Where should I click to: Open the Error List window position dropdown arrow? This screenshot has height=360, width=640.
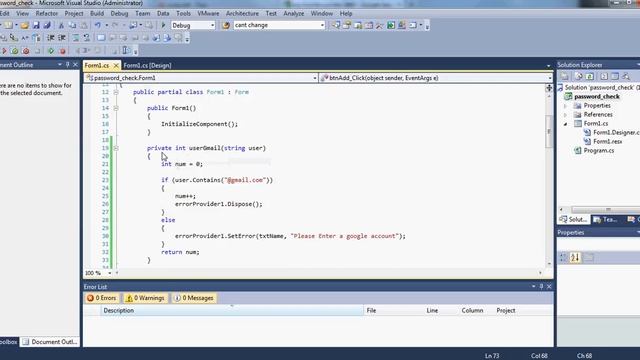[533, 287]
